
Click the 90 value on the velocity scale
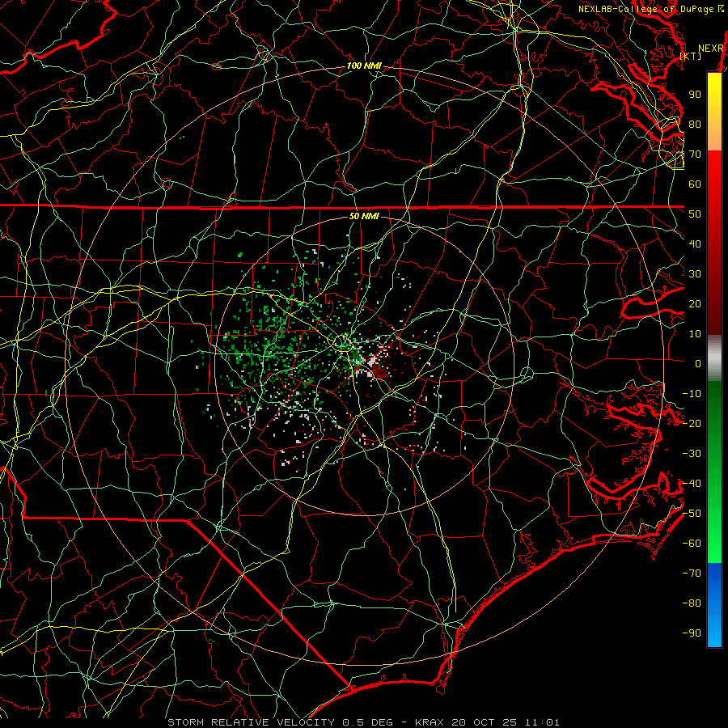695,95
